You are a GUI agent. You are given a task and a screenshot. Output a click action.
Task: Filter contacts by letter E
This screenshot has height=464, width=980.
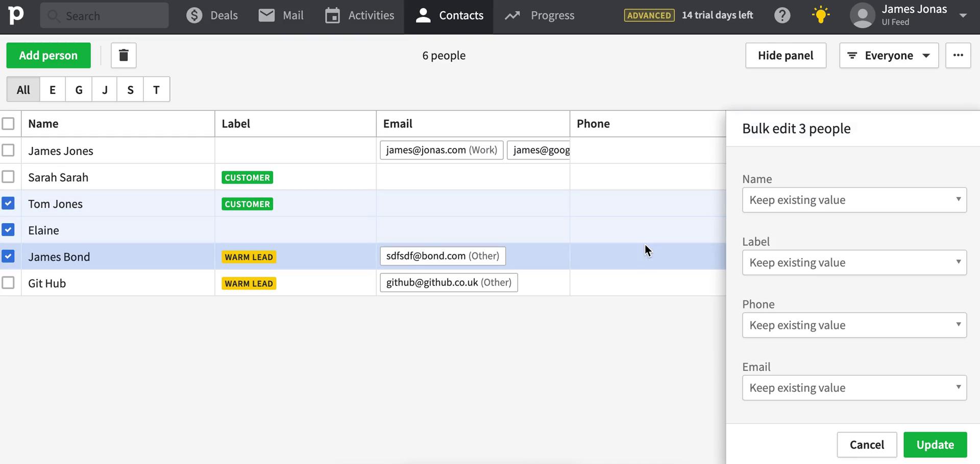pos(53,90)
